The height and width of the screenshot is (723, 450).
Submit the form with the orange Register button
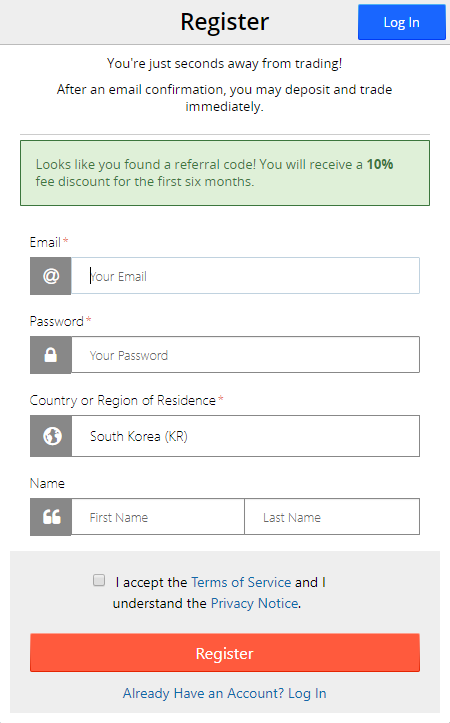[x=225, y=653]
